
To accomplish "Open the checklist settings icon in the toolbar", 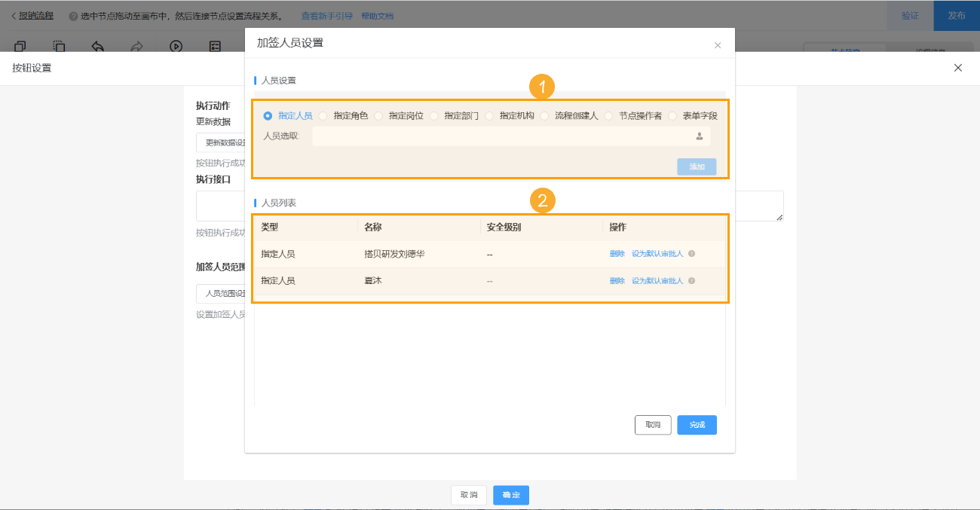I will [215, 46].
